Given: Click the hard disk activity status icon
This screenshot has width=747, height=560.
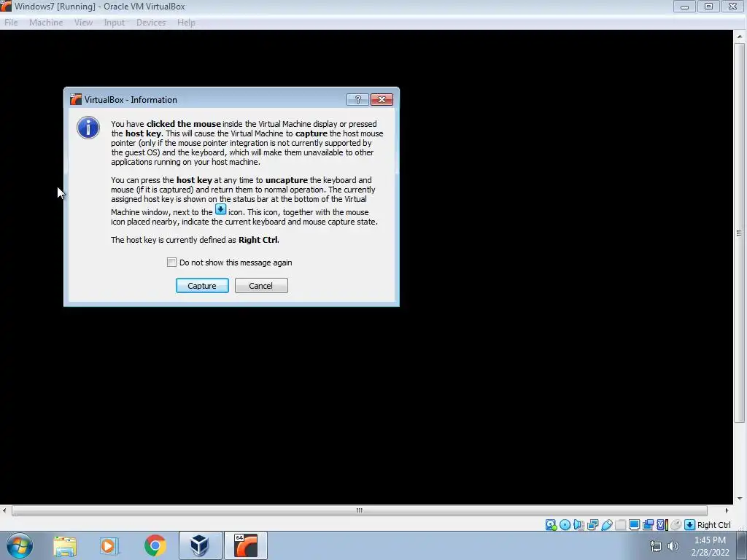Looking at the screenshot, I should point(551,525).
